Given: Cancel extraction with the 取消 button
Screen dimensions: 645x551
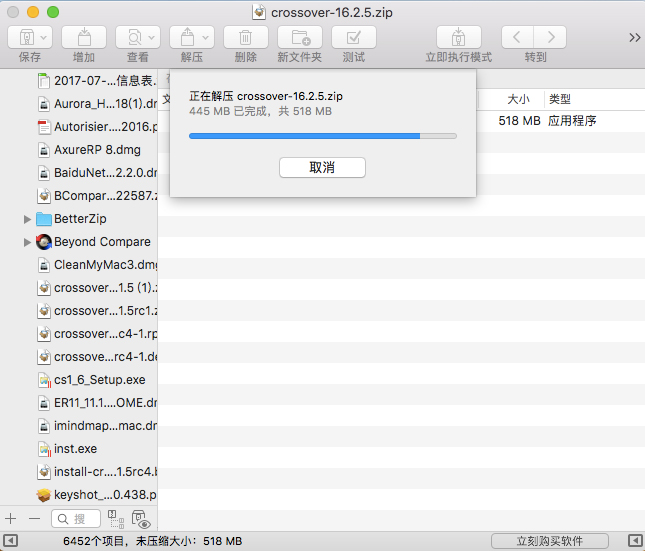Looking at the screenshot, I should tap(322, 167).
